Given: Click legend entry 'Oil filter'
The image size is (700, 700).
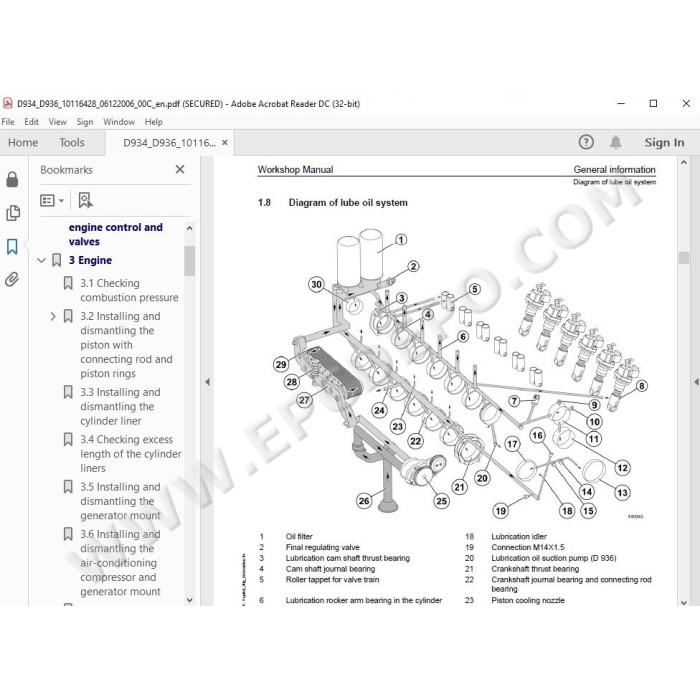Looking at the screenshot, I should (x=299, y=537).
